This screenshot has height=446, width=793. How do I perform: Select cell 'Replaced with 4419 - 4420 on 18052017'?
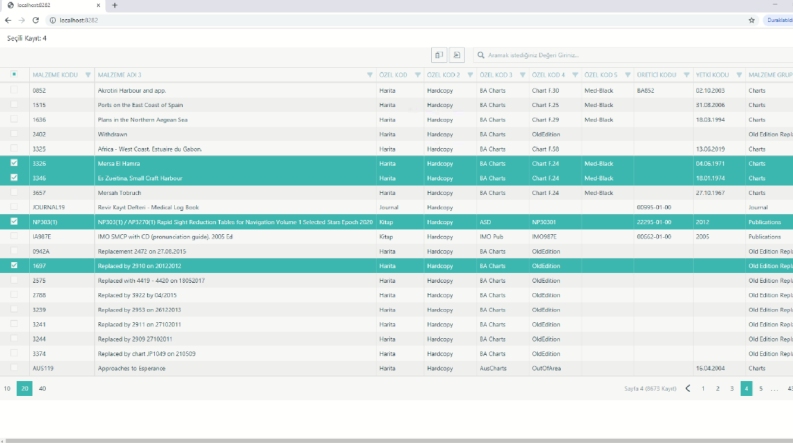[x=151, y=281]
